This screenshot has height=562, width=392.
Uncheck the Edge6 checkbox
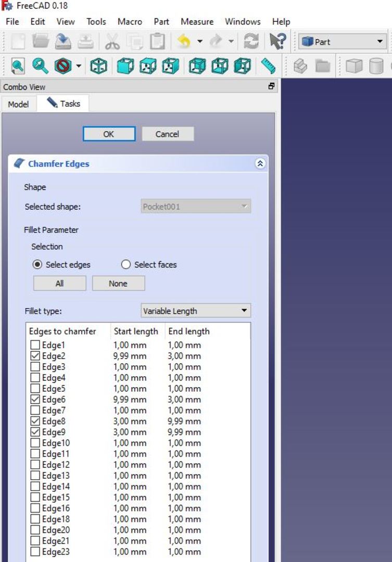[x=35, y=399]
